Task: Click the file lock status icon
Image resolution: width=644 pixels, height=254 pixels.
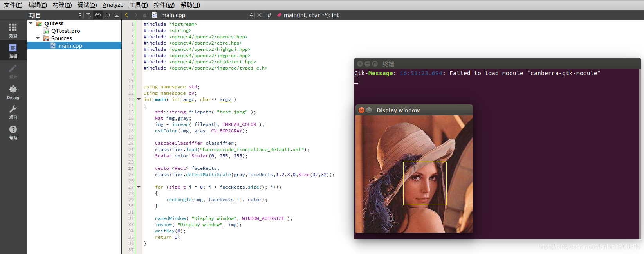Action: coord(145,15)
